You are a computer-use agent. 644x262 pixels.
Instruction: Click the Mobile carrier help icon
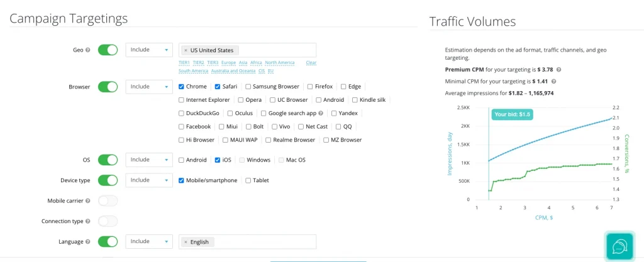point(87,201)
